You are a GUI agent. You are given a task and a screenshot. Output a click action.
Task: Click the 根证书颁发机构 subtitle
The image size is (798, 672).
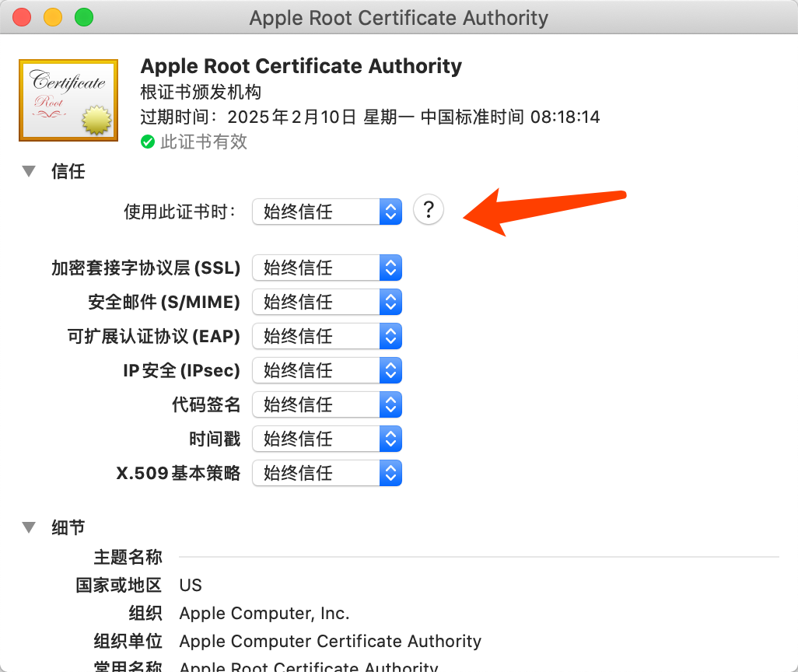pyautogui.click(x=201, y=92)
